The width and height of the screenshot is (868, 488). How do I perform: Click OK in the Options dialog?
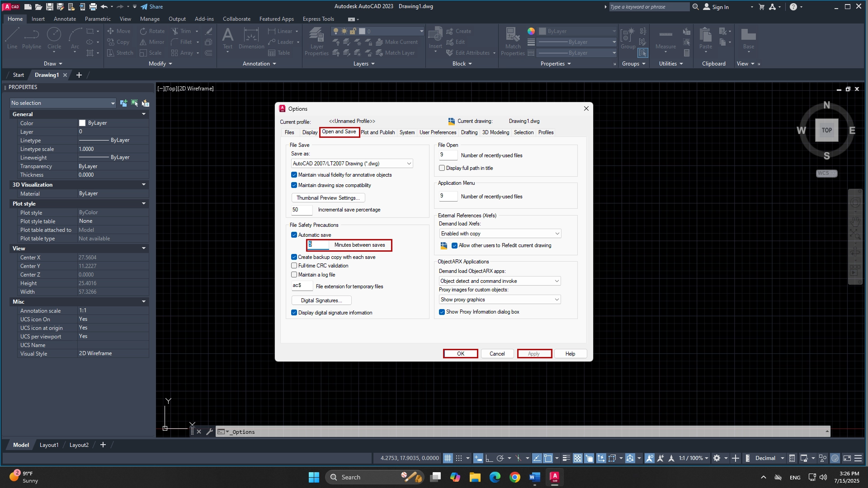tap(461, 354)
